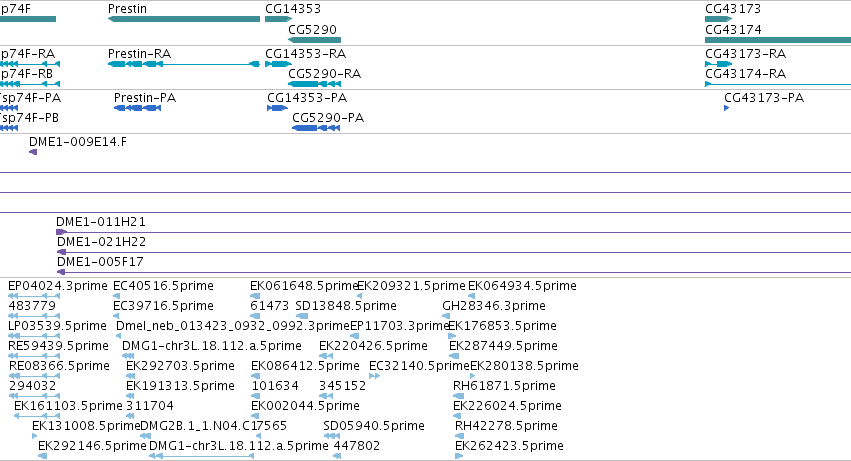Select the DME1-009E14.F marker arrow

(x=33, y=152)
